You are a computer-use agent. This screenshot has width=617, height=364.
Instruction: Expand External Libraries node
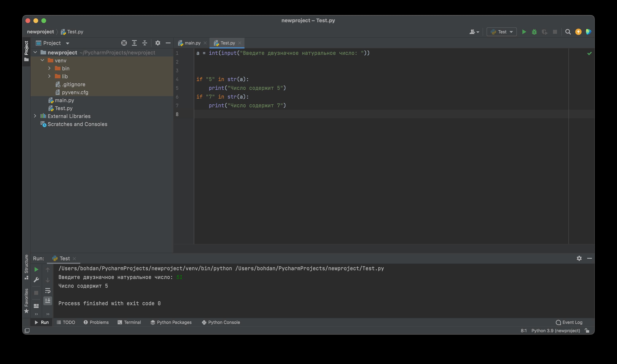[x=35, y=116]
